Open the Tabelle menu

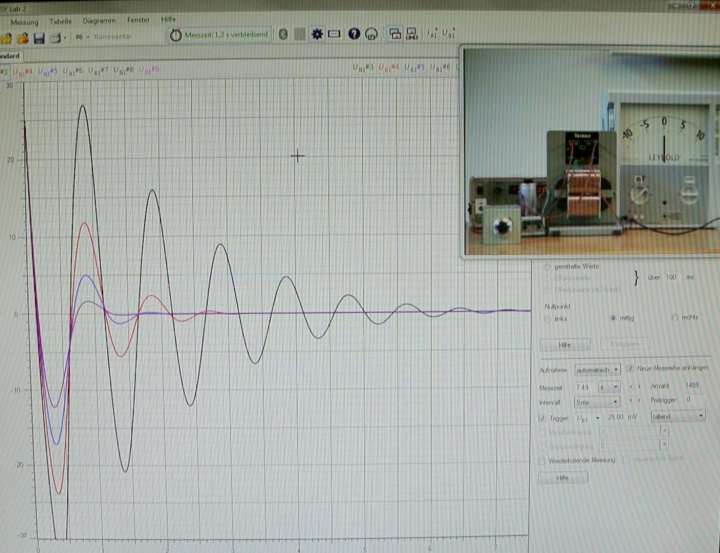(x=61, y=21)
